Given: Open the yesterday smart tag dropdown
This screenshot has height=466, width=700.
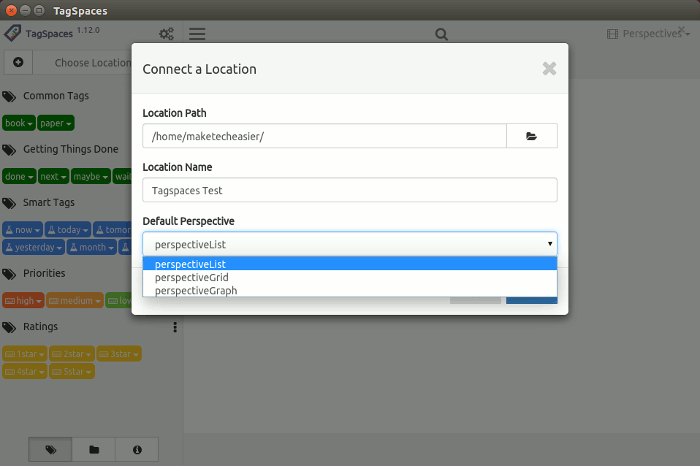Looking at the screenshot, I should click(x=33, y=247).
